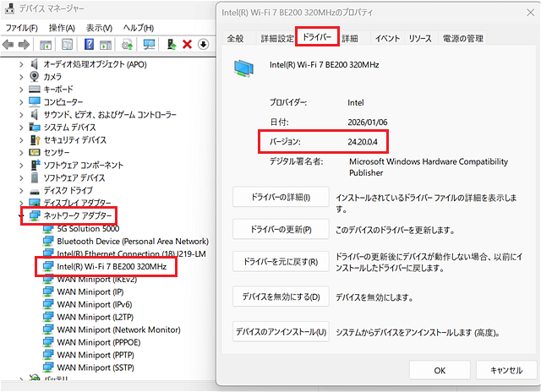Image resolution: width=541 pixels, height=392 pixels.
Task: Click the Back arrow toolbar icon
Action: (x=8, y=45)
